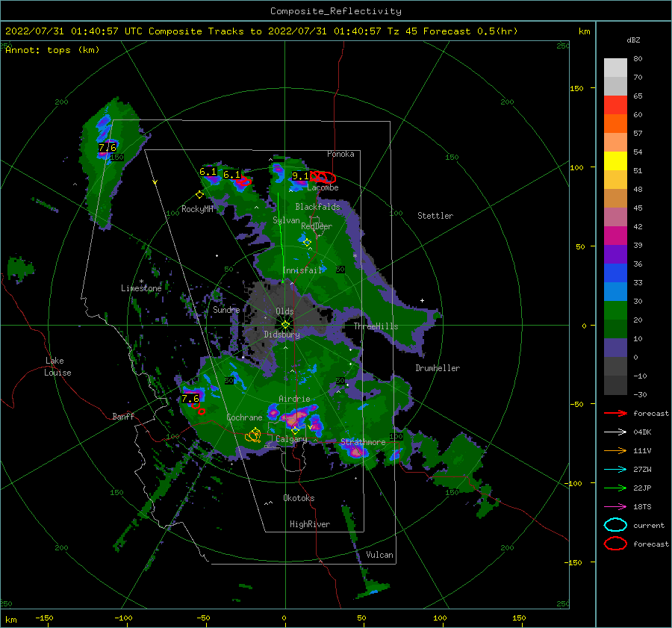This screenshot has height=628, width=672.
Task: Click the Vulcan label
Action: pyautogui.click(x=380, y=555)
